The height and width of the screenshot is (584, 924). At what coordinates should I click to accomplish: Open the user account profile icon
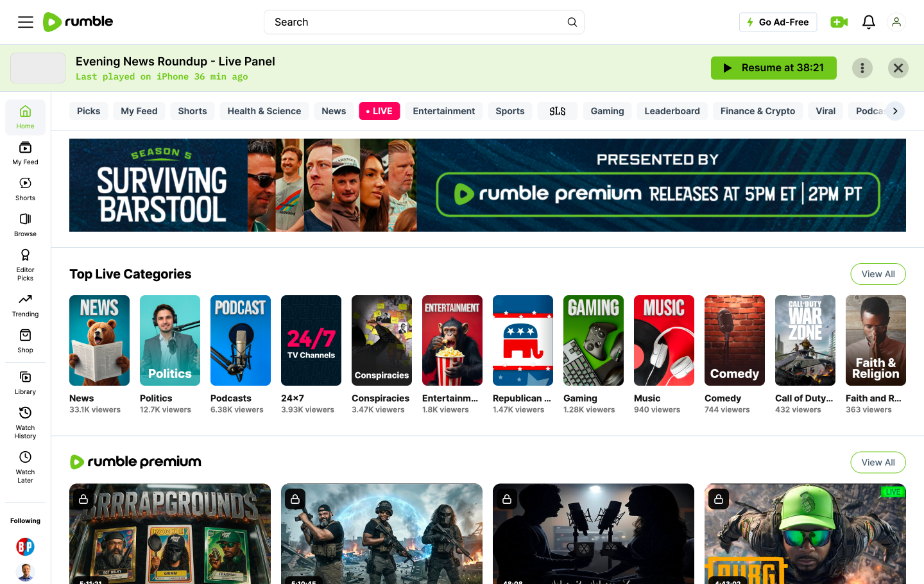896,22
